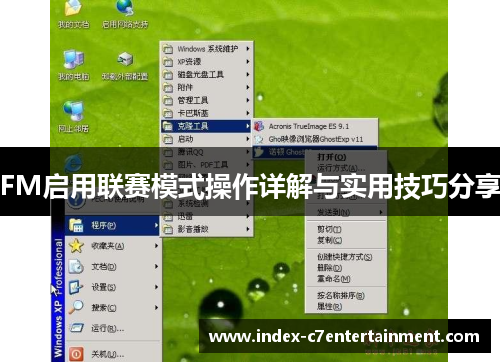
Task: Click the Acronis TrueImage ES 9.1 icon
Action: coord(259,126)
